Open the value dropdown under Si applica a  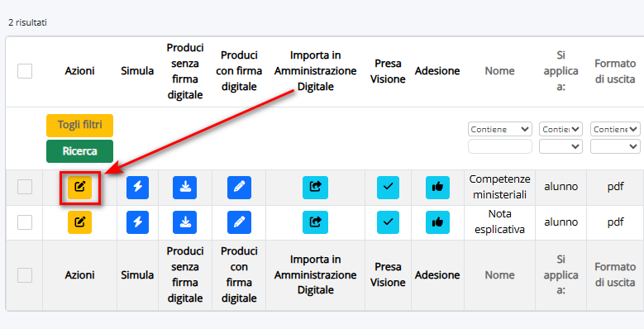point(561,146)
